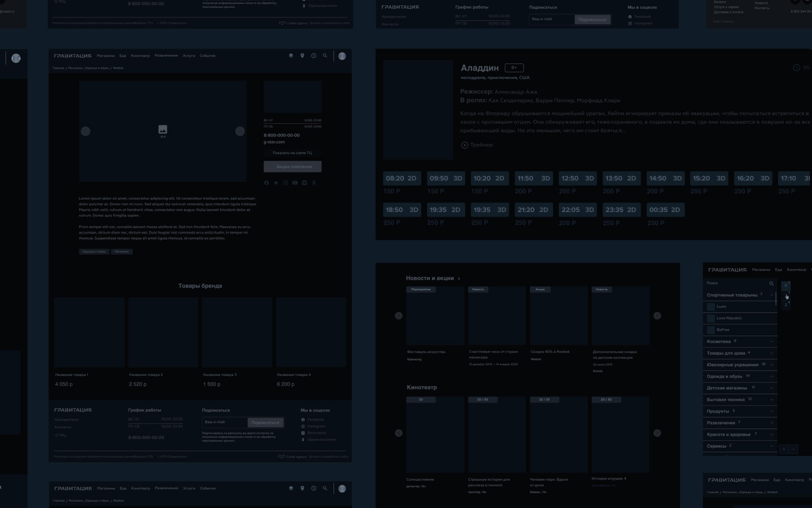Collapse the Спортивные товары category
Viewport: 812px width, 508px height.
click(x=771, y=295)
